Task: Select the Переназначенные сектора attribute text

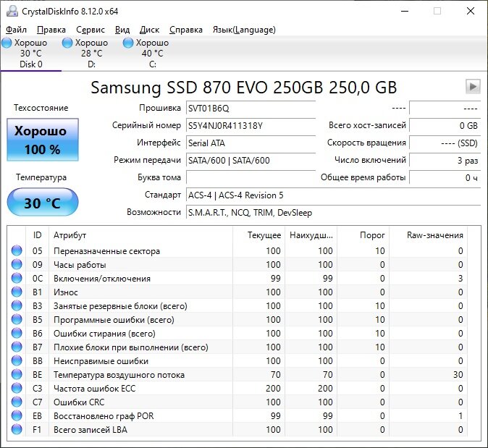Action: tap(106, 251)
